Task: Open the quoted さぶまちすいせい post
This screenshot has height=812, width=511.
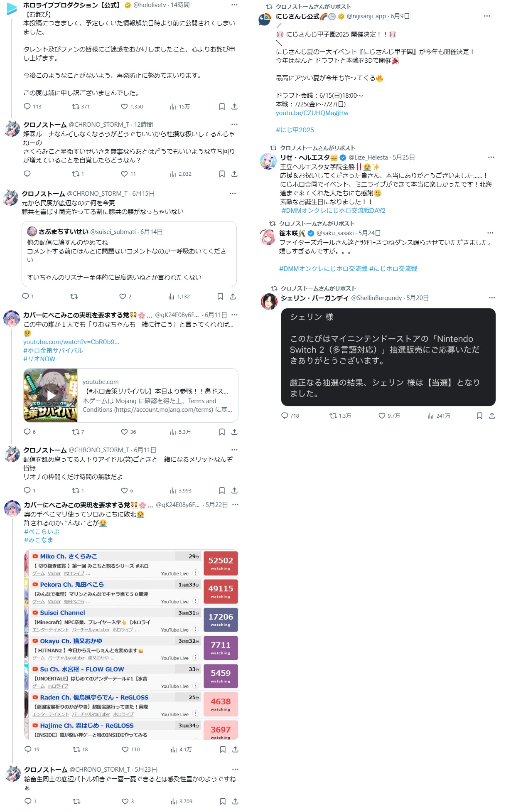Action: pos(129,254)
